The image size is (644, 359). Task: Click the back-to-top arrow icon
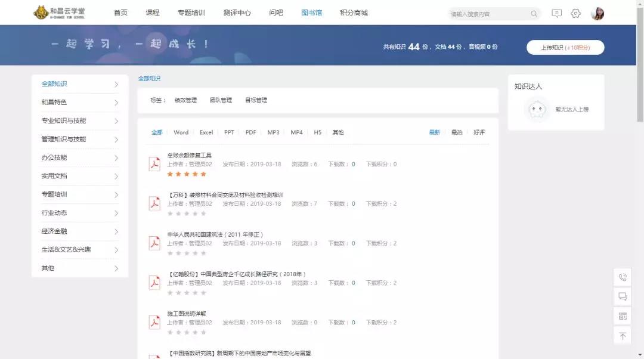point(623,336)
